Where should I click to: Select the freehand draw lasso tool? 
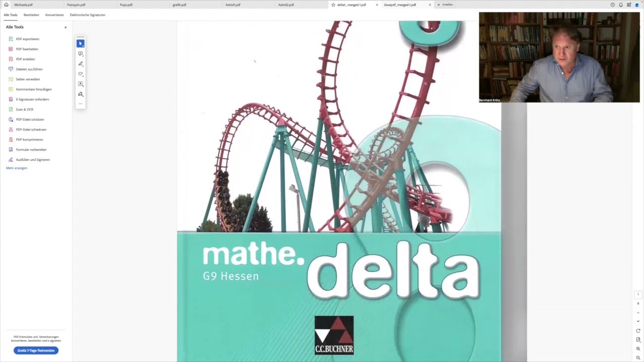pos(80,74)
